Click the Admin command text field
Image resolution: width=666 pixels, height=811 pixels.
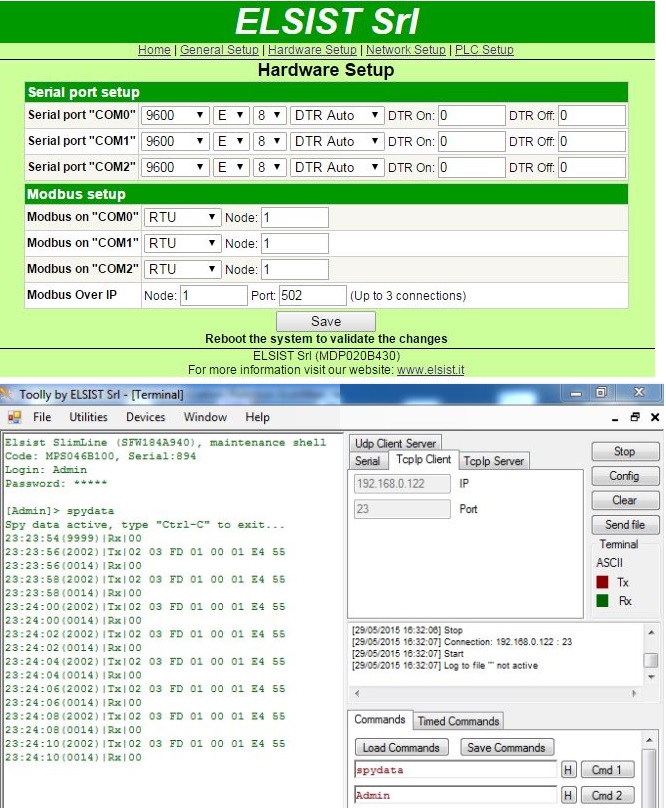point(456,795)
